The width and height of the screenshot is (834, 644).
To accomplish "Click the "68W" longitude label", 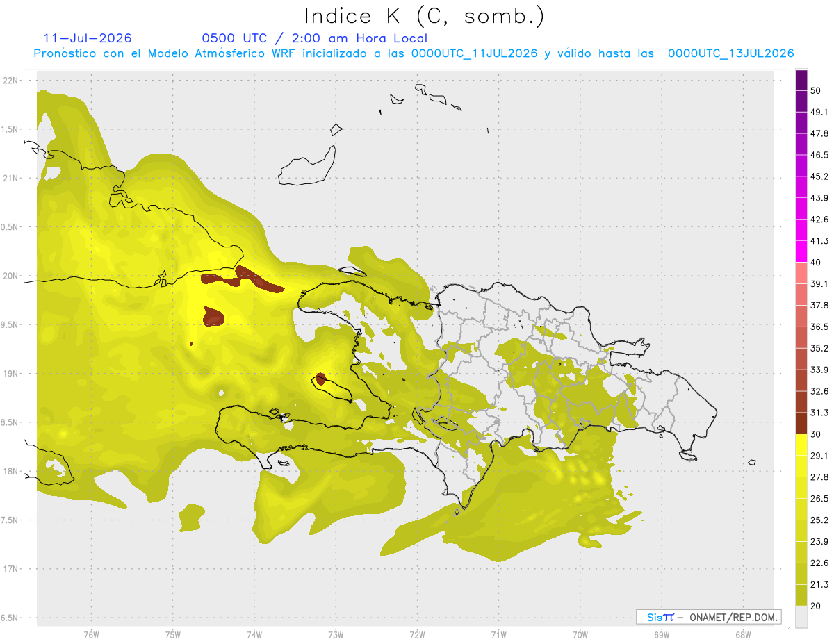I will coord(743,634).
